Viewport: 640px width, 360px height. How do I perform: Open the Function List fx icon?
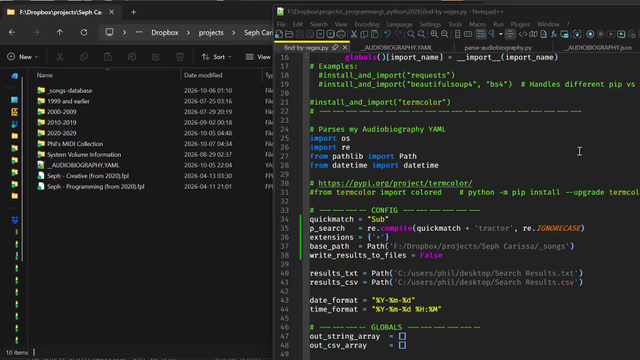pyautogui.click(x=554, y=34)
